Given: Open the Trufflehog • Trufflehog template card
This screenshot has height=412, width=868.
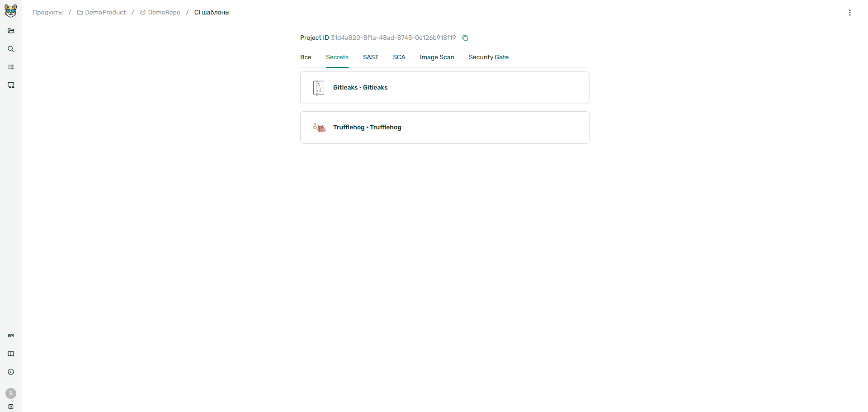Looking at the screenshot, I should [445, 128].
